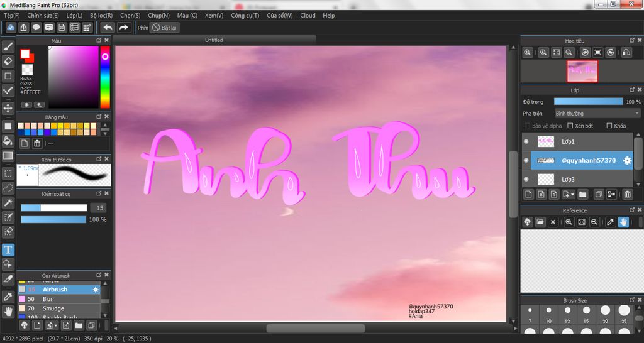Select the Reference panel hand tool
The width and height of the screenshot is (644, 343).
tap(623, 222)
